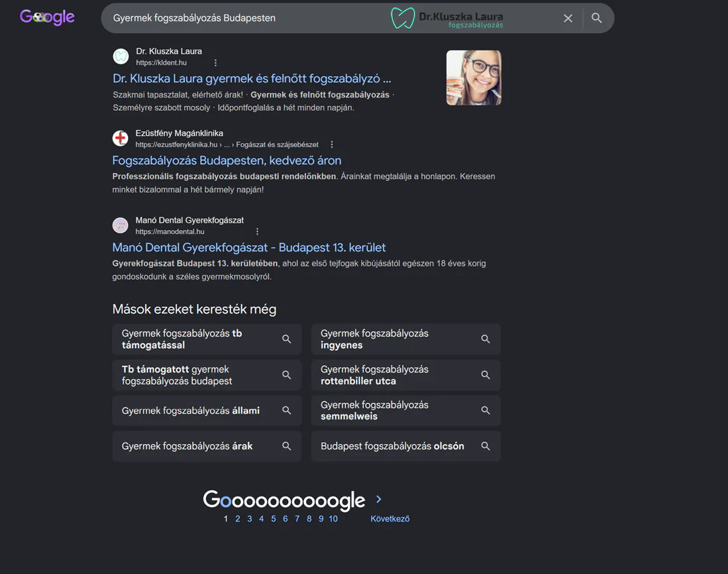This screenshot has width=728, height=574.
Task: Click the Következő next page link
Action: pyautogui.click(x=390, y=519)
